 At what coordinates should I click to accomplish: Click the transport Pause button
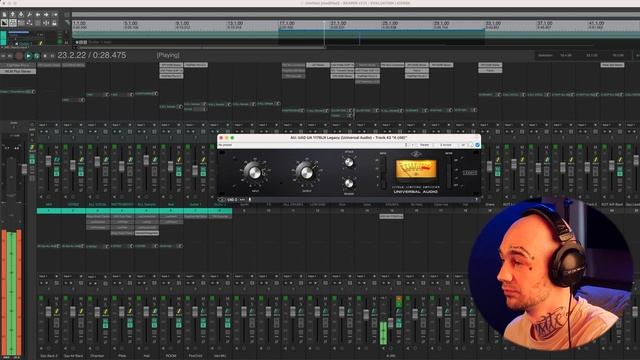[x=52, y=56]
